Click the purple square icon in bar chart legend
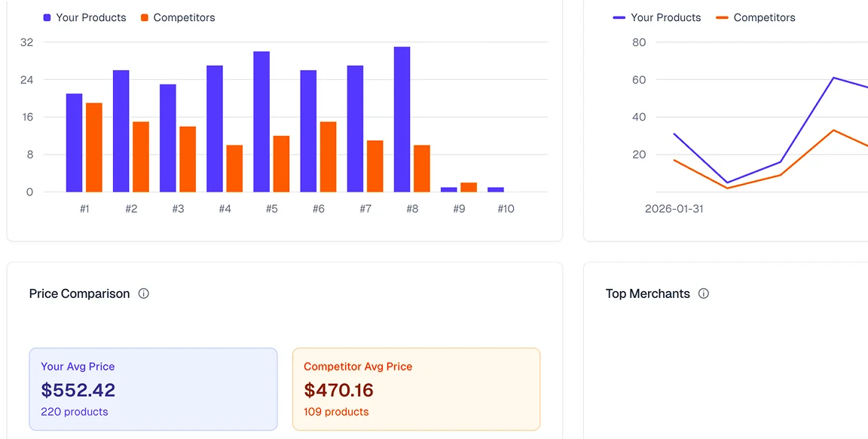868x439 pixels. pos(45,17)
